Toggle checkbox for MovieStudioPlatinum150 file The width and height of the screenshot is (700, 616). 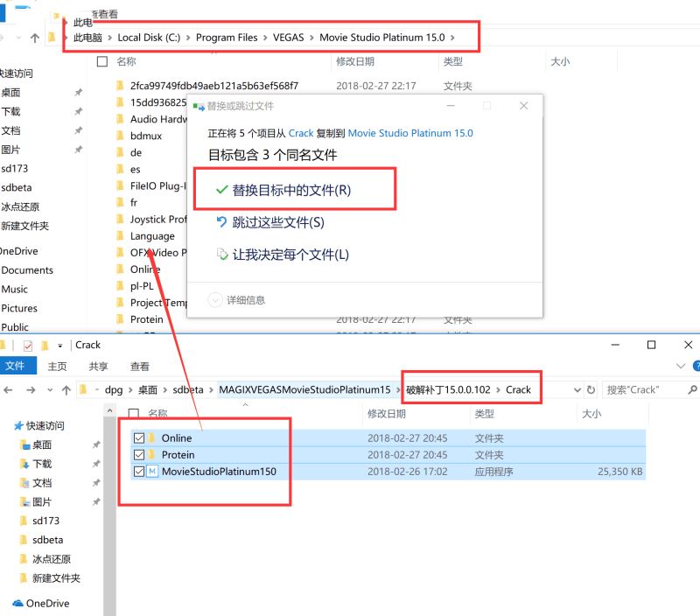coord(139,472)
